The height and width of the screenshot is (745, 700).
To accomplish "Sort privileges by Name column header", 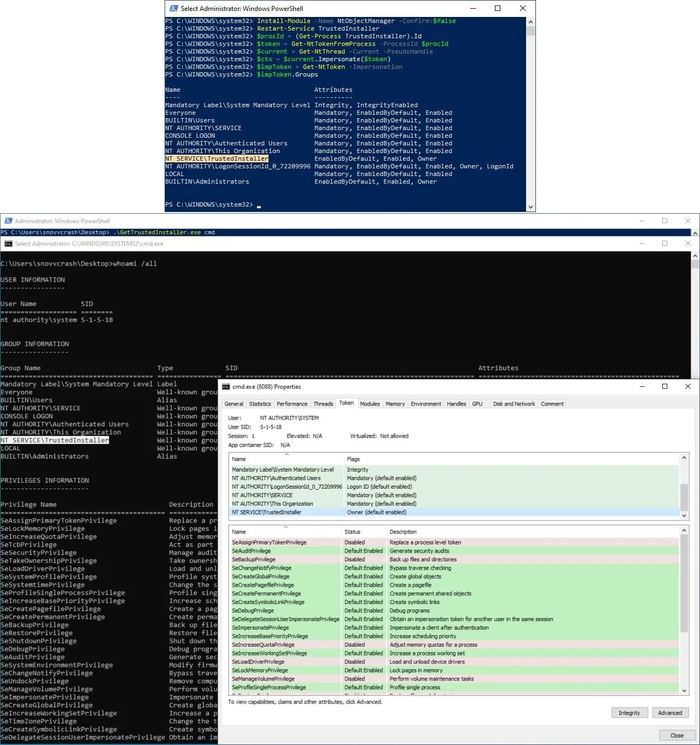I will click(x=285, y=532).
